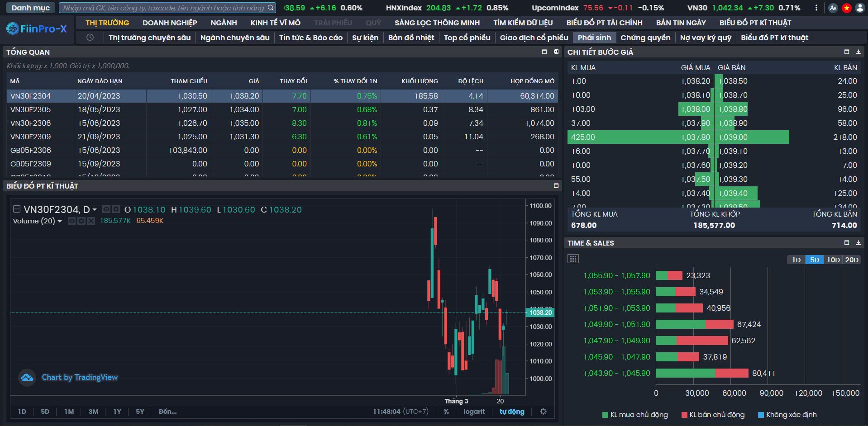Hide the Volume indicator using eye icon
Screen dimensions: 868x426
tap(72, 221)
